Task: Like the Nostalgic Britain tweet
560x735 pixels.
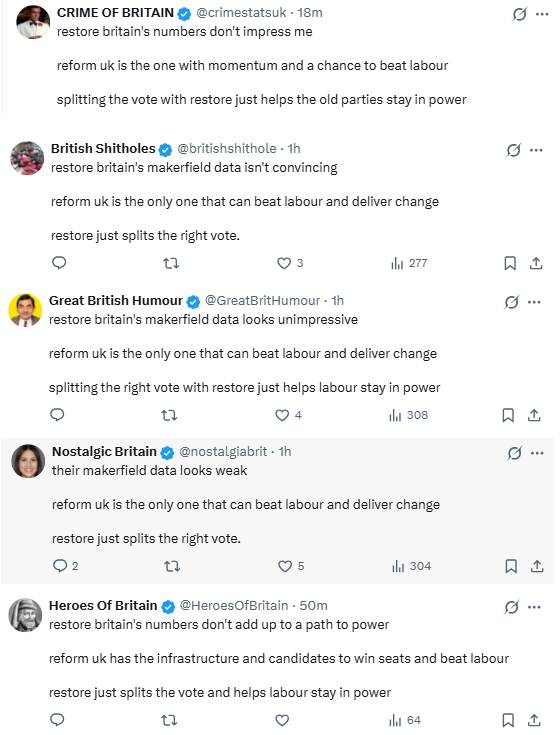Action: pyautogui.click(x=291, y=566)
